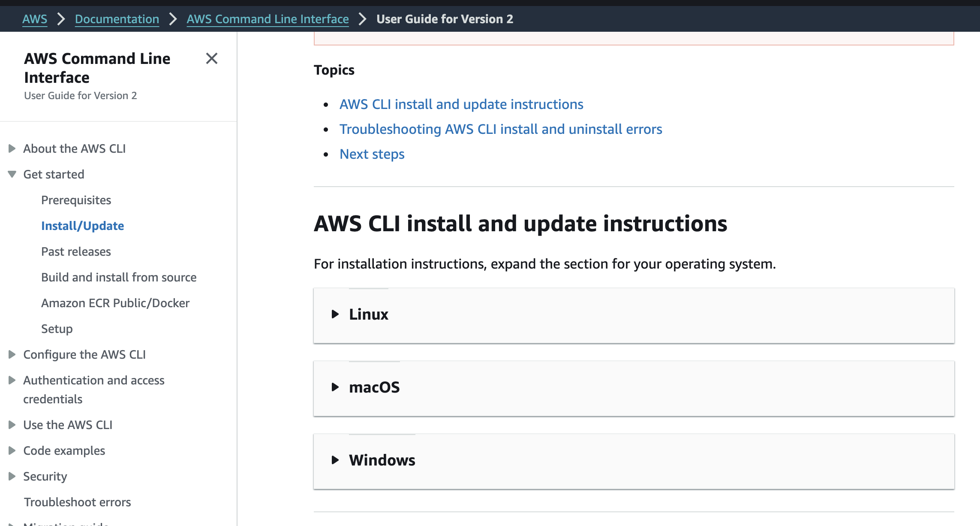Viewport: 980px width, 526px height.
Task: Close the sidebar navigation panel
Action: pyautogui.click(x=212, y=58)
